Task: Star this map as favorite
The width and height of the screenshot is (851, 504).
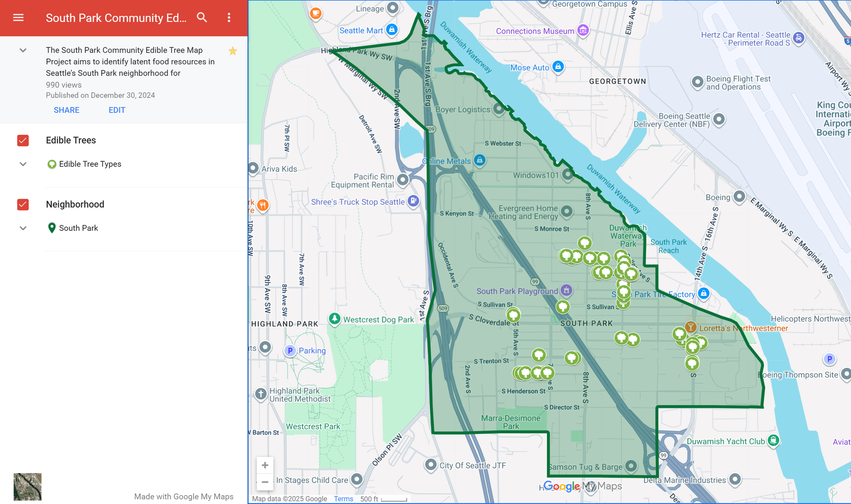Action: pos(233,51)
